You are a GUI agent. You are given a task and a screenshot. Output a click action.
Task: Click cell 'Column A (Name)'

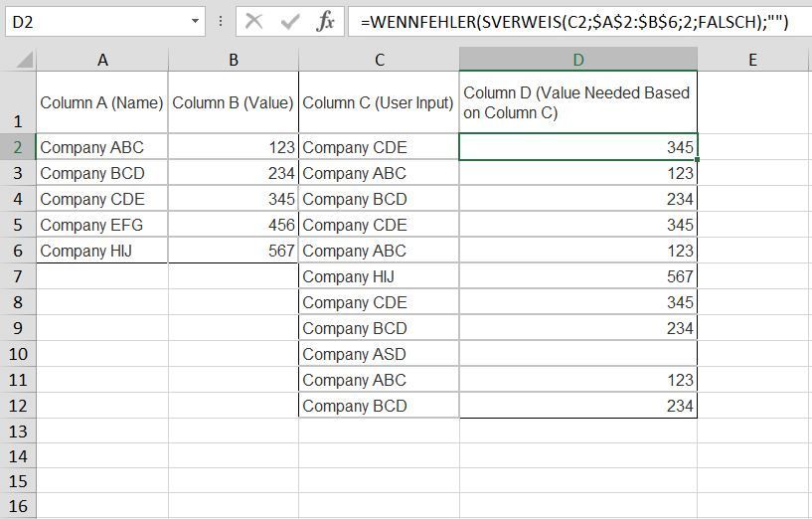tap(102, 102)
